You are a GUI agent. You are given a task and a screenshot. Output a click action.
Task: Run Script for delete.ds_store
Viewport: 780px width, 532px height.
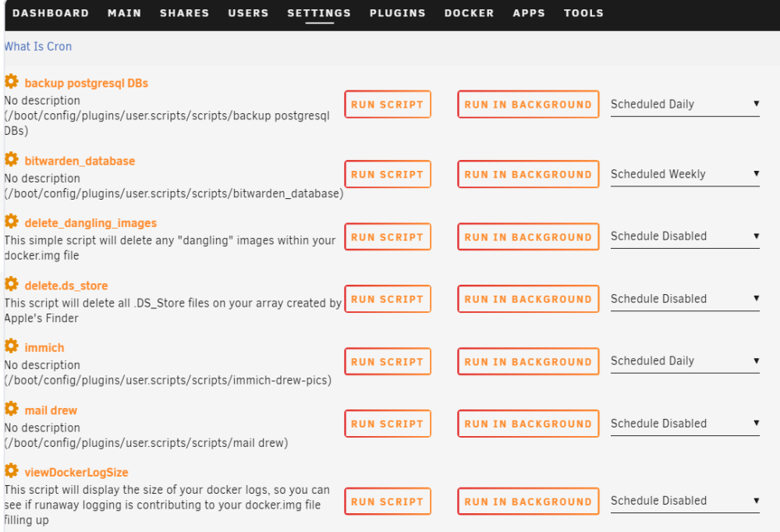point(388,299)
